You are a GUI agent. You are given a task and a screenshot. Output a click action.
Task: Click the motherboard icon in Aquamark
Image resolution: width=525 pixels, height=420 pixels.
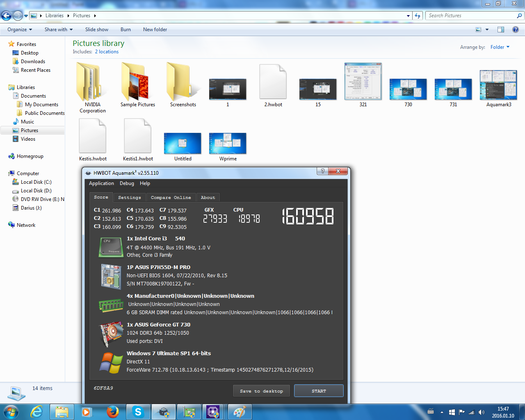click(x=111, y=276)
